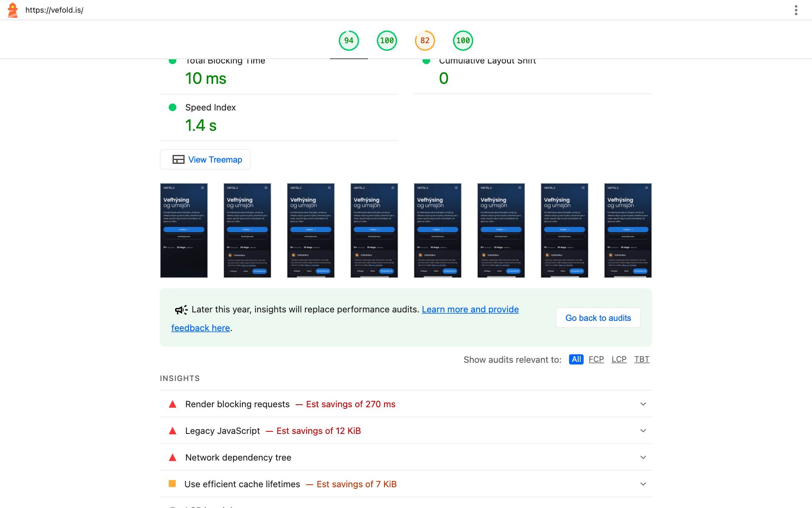Open the three-dot tools menu
Screen dimensions: 812x508
tap(796, 10)
